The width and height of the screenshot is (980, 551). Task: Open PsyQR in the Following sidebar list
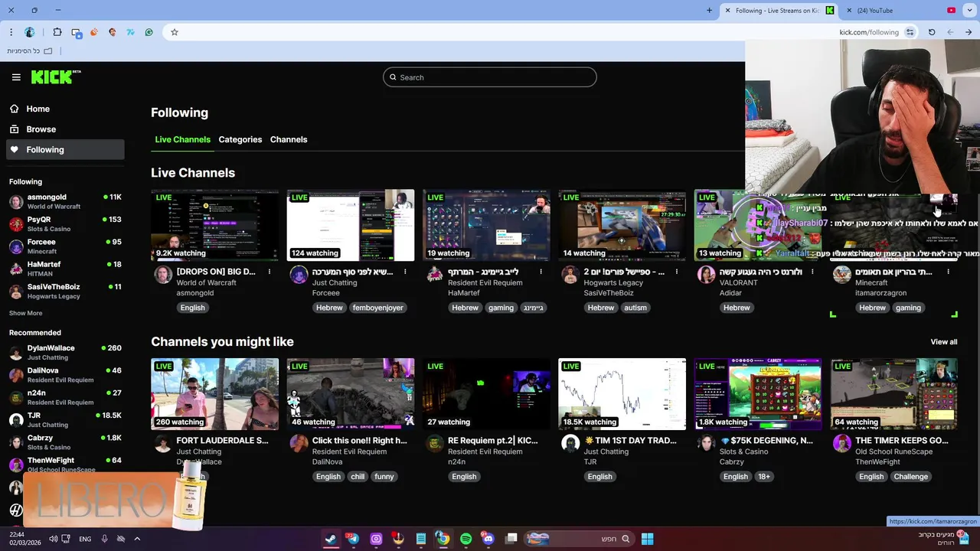(65, 223)
